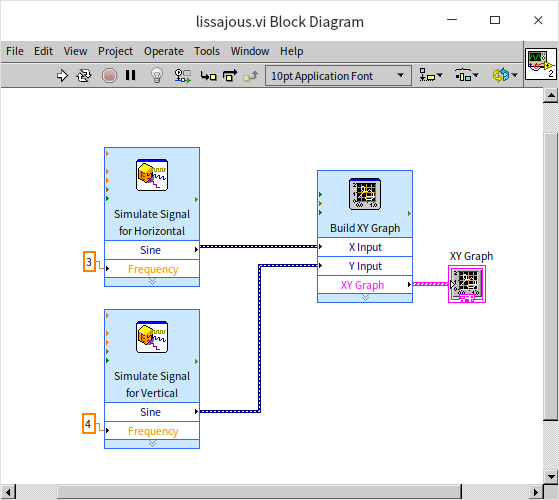Open the File menu
This screenshot has width=559, height=500.
pyautogui.click(x=15, y=51)
